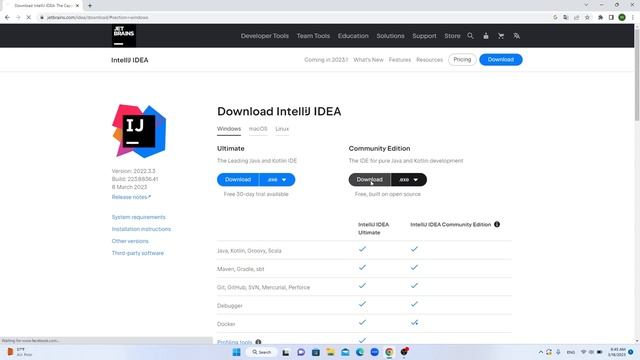This screenshot has width=640, height=360.
Task: Open Third-party software link
Action: click(x=138, y=253)
